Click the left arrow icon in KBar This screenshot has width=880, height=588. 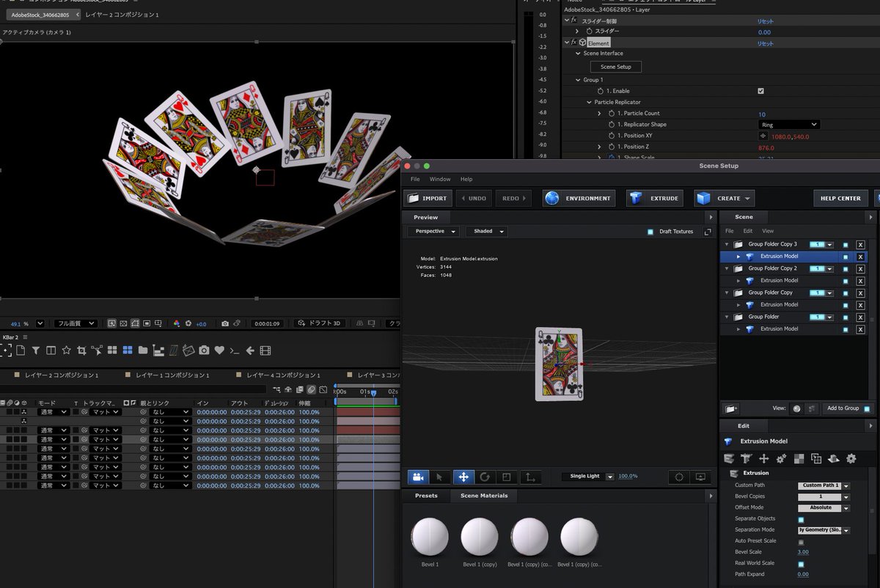250,350
